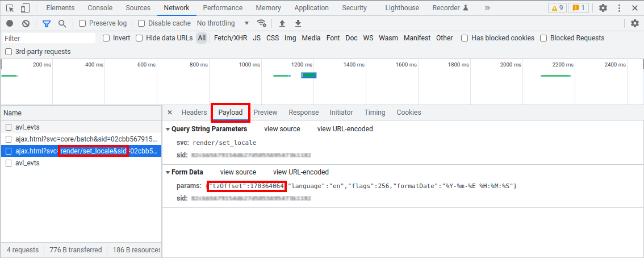Open the Response tab
The width and height of the screenshot is (644, 258).
coord(303,113)
